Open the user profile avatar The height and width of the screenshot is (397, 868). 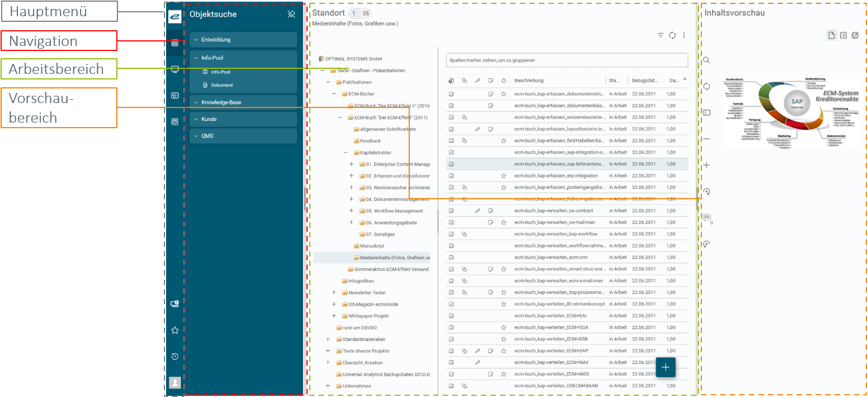[x=174, y=382]
